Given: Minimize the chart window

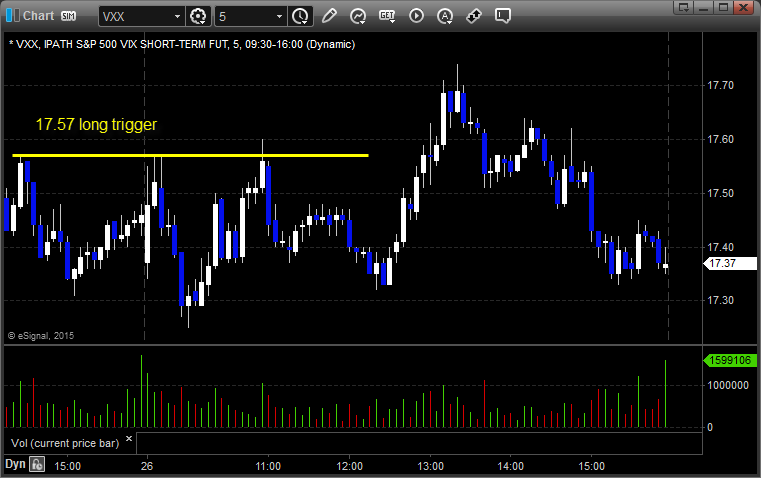Looking at the screenshot, I should coord(704,7).
